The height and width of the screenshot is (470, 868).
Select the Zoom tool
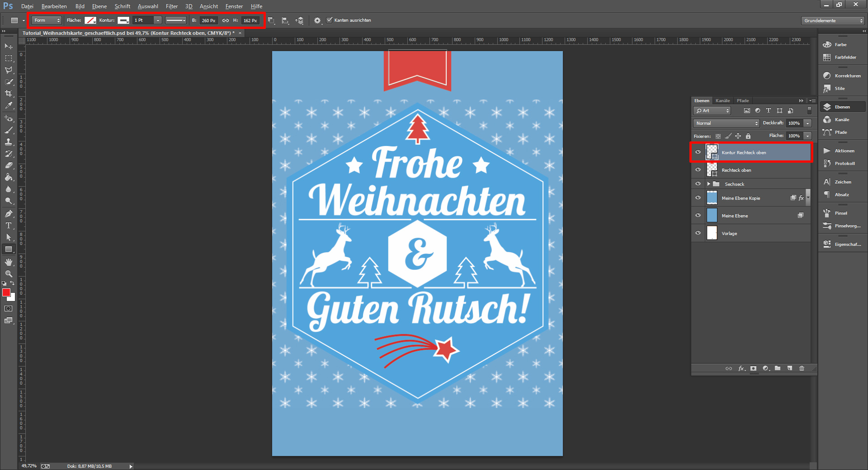8,274
